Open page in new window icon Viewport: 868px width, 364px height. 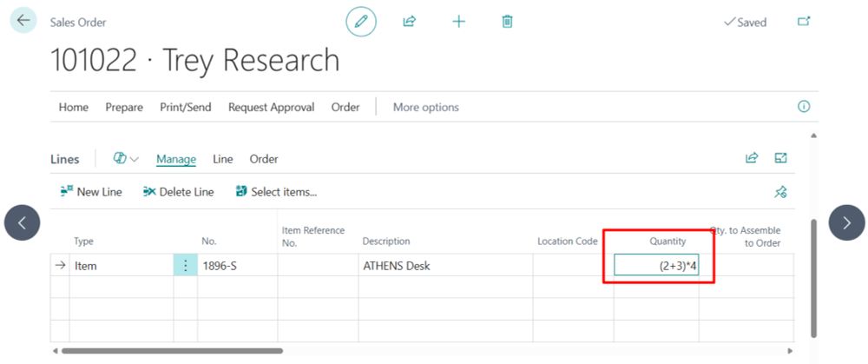tap(804, 21)
